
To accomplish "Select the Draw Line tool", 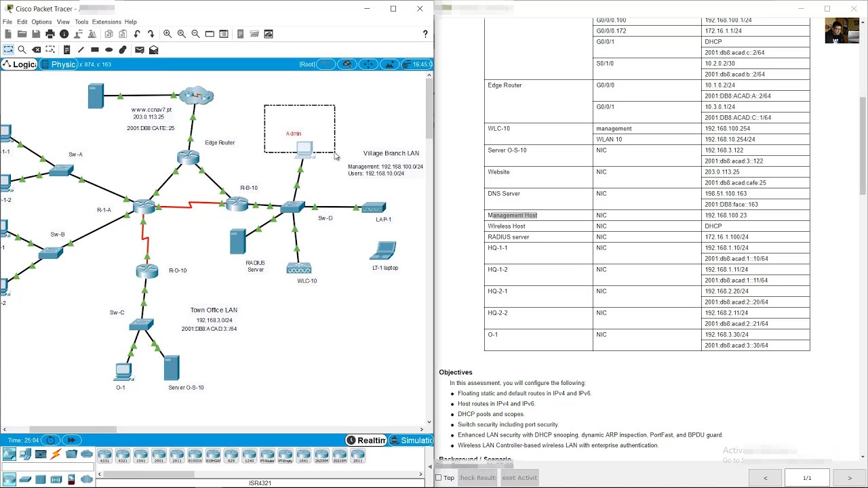I will click(81, 49).
